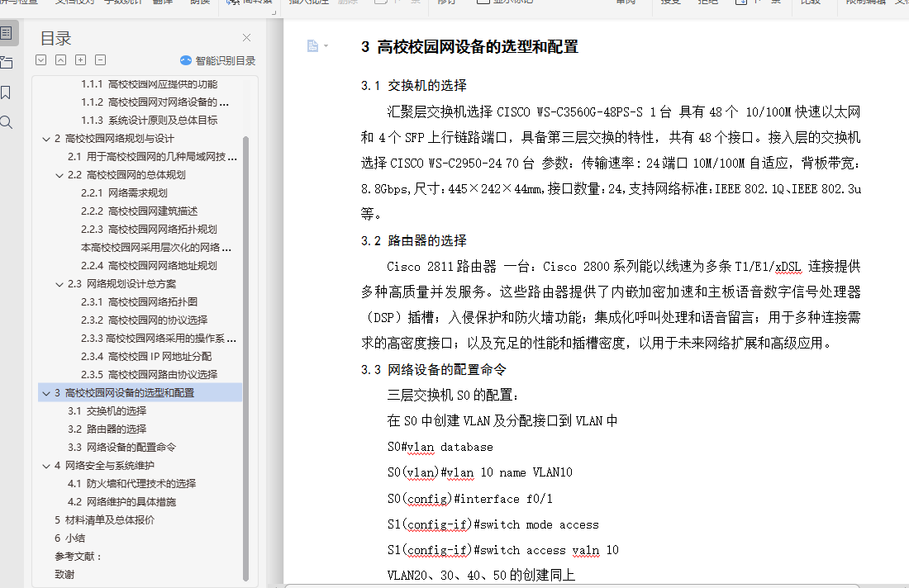The image size is (909, 588).
Task: Click document subheading 3.2 路由器的选择
Action: pyautogui.click(x=413, y=241)
